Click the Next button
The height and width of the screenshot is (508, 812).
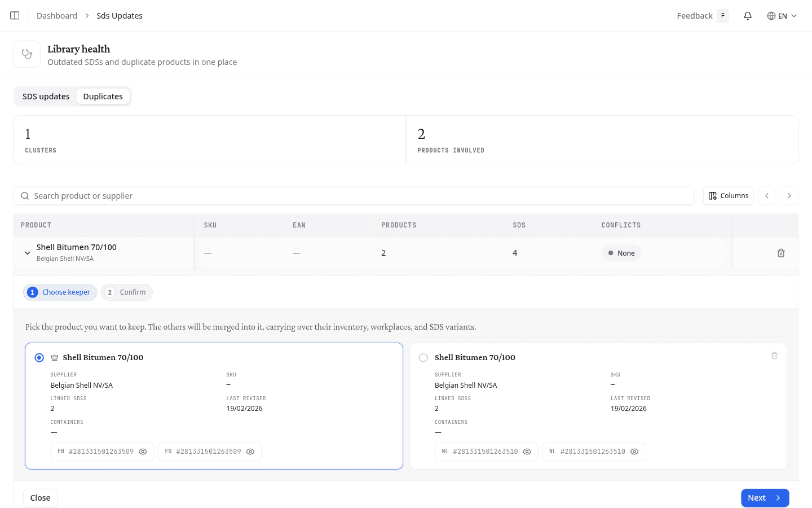765,498
